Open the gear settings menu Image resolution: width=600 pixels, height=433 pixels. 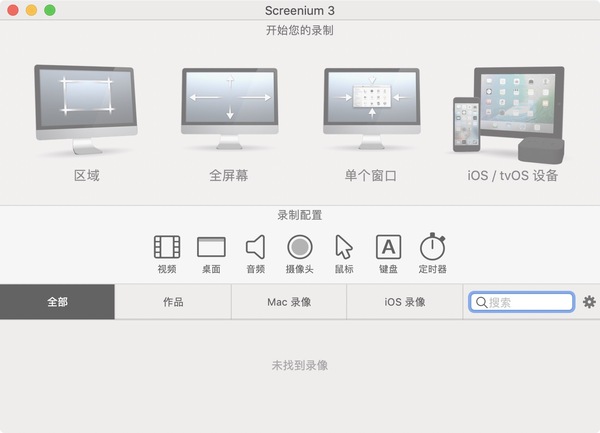(x=589, y=302)
